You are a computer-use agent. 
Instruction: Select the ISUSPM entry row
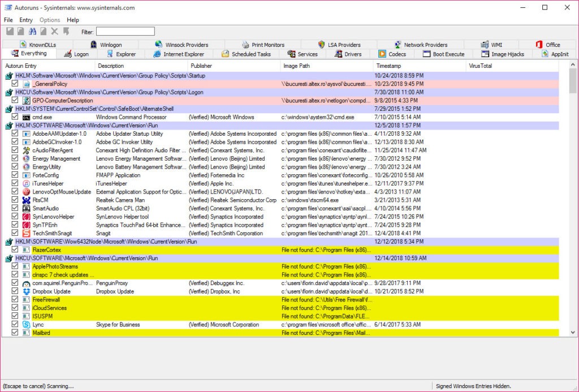pyautogui.click(x=280, y=316)
